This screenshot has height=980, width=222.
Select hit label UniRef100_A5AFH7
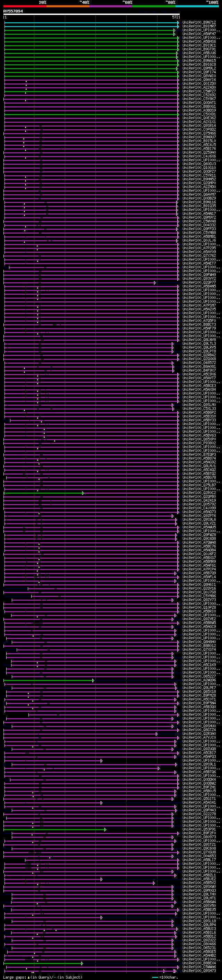199,34
